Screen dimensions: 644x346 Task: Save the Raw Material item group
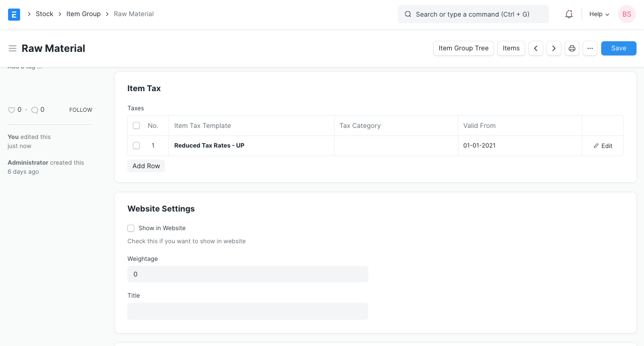point(618,48)
